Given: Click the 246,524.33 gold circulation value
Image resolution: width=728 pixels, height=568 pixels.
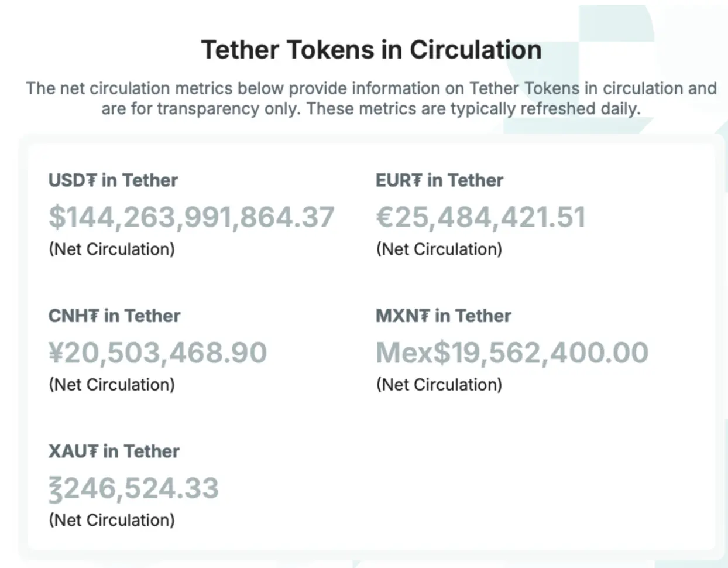Looking at the screenshot, I should [x=140, y=488].
